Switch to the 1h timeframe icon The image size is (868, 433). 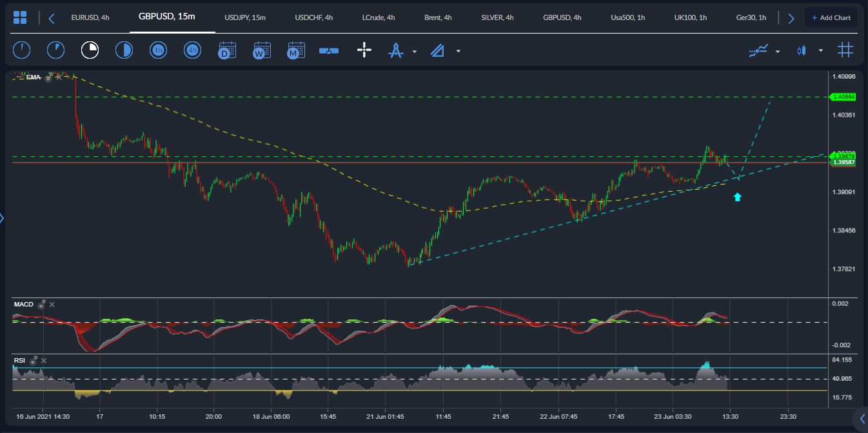(x=158, y=50)
